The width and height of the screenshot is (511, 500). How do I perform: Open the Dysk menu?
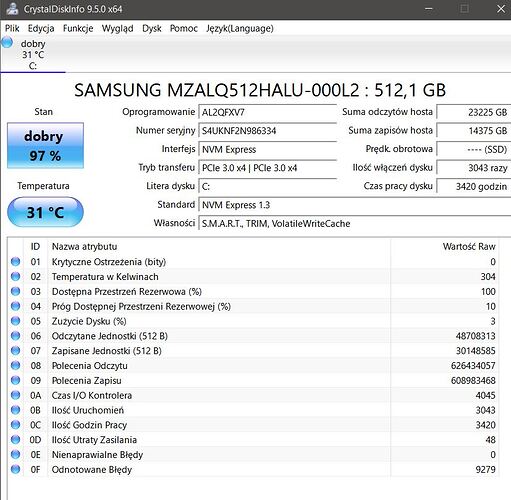(x=152, y=28)
